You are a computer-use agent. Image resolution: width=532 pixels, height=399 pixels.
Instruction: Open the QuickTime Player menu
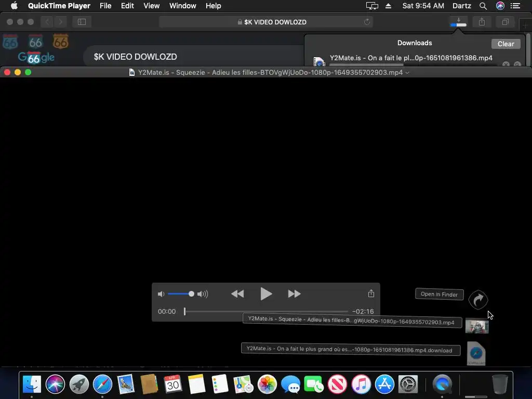tap(59, 6)
